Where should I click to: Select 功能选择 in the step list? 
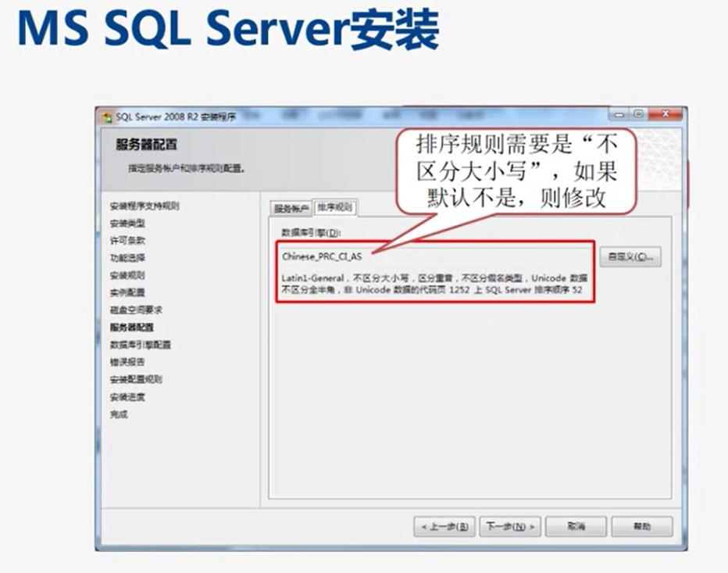(x=127, y=258)
